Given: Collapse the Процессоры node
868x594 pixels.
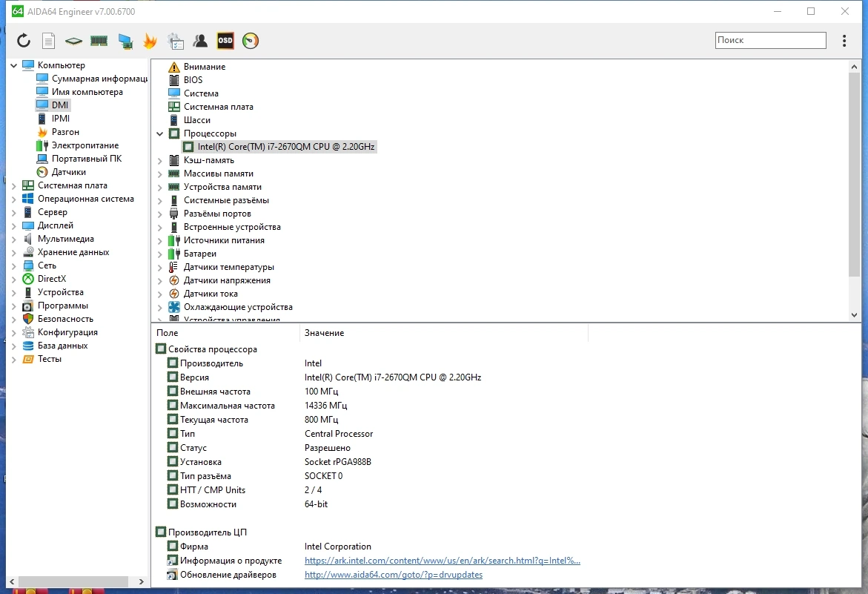Looking at the screenshot, I should pos(159,133).
